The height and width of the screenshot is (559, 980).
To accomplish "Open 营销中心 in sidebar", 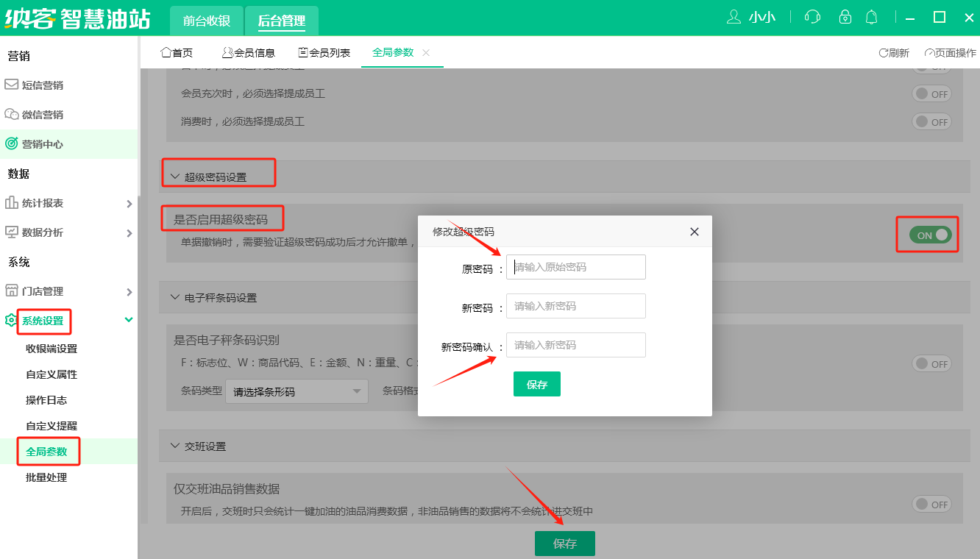I will [x=42, y=144].
